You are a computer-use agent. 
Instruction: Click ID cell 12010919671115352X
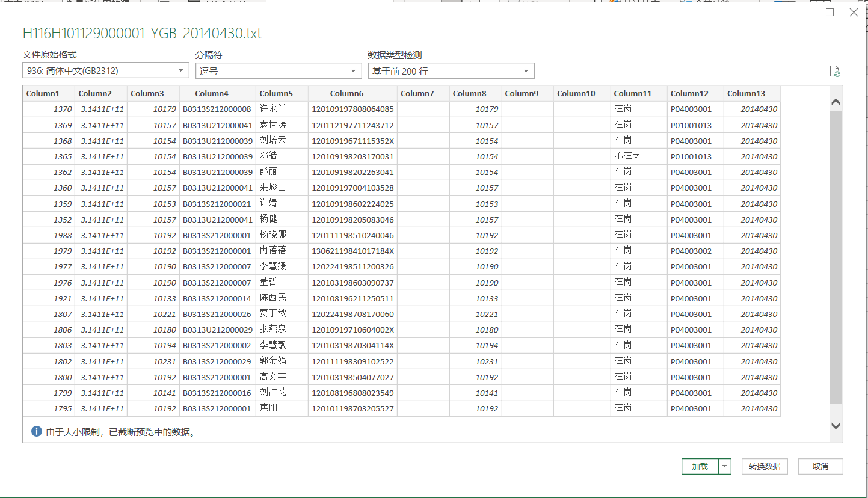point(352,141)
